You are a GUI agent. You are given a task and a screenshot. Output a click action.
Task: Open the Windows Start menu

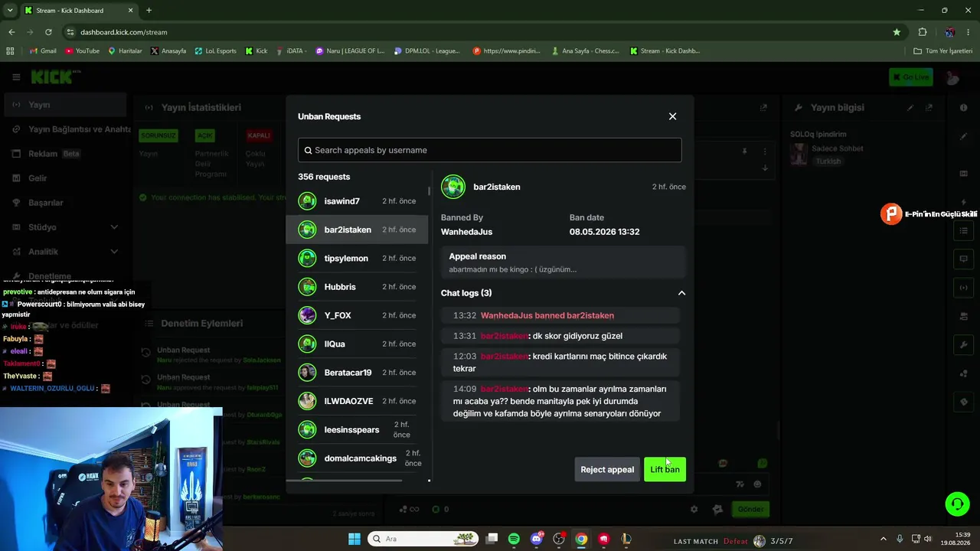(354, 539)
